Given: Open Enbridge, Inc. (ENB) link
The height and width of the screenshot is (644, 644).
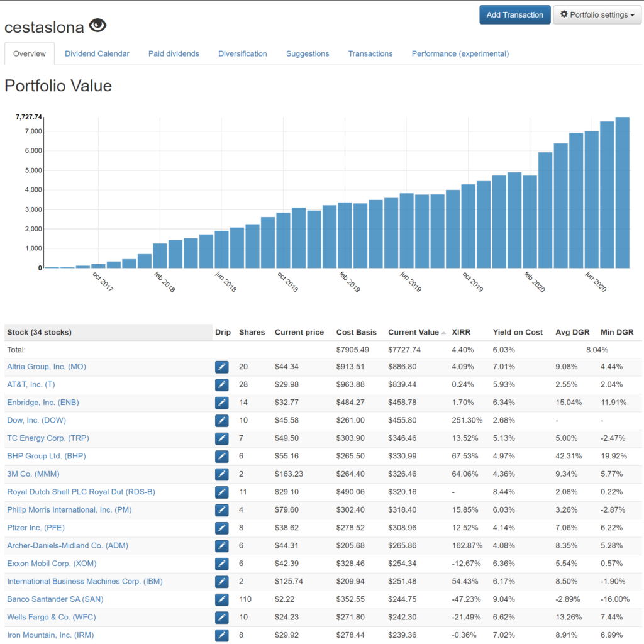Looking at the screenshot, I should tap(43, 402).
